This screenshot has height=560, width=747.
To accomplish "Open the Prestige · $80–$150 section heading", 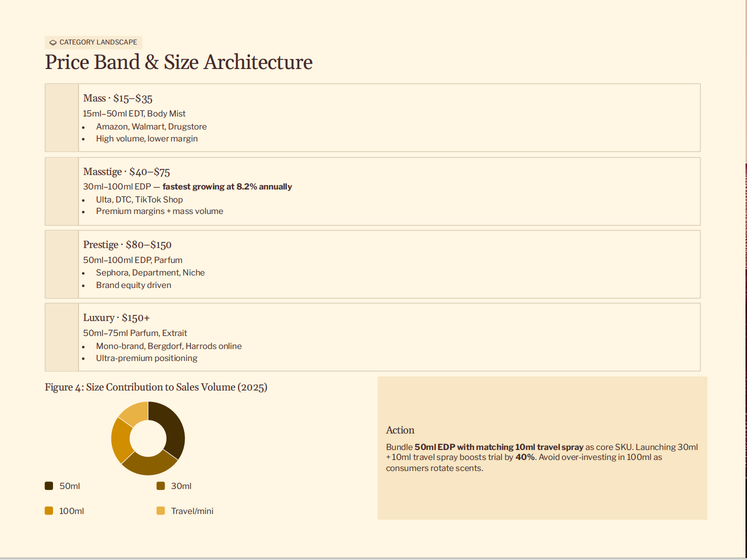I will click(x=127, y=244).
